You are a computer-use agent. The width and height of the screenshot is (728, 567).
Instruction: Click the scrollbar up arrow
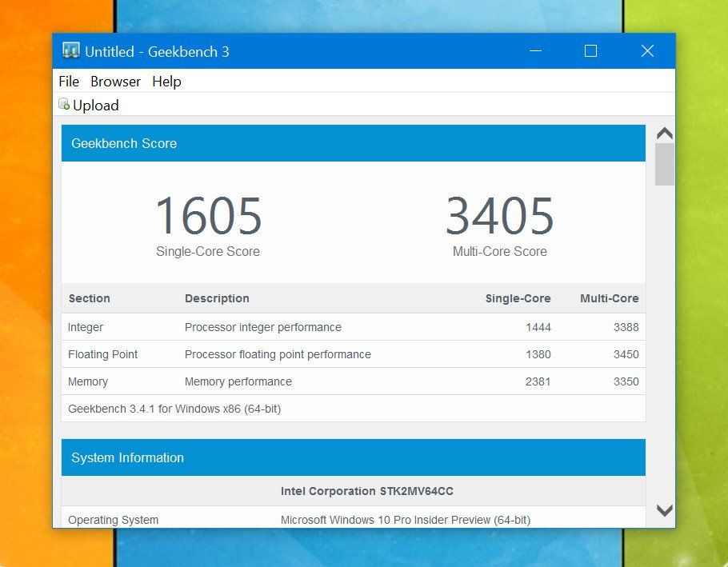pyautogui.click(x=664, y=133)
